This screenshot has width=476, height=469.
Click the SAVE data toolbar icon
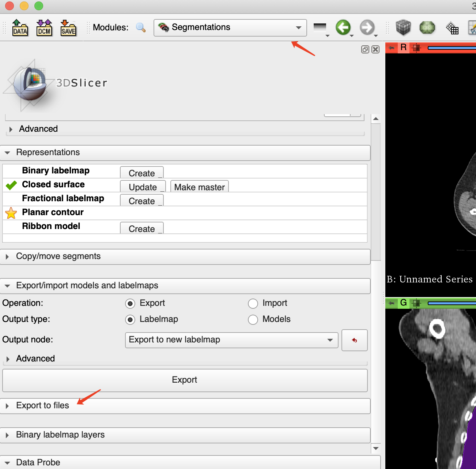pyautogui.click(x=68, y=27)
